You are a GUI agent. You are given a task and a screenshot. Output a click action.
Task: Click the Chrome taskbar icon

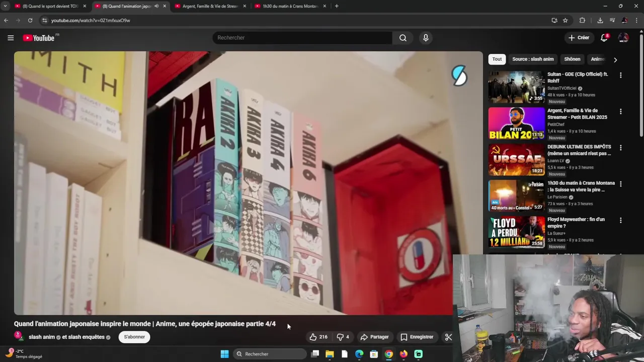click(388, 354)
